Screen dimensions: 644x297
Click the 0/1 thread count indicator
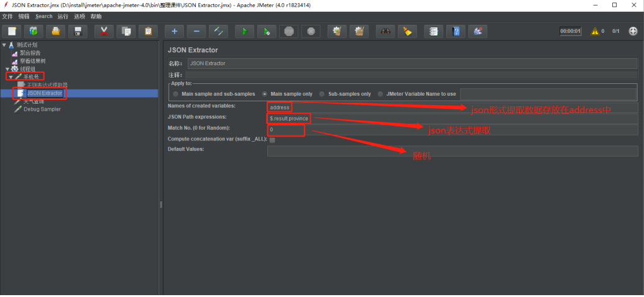[x=615, y=31]
